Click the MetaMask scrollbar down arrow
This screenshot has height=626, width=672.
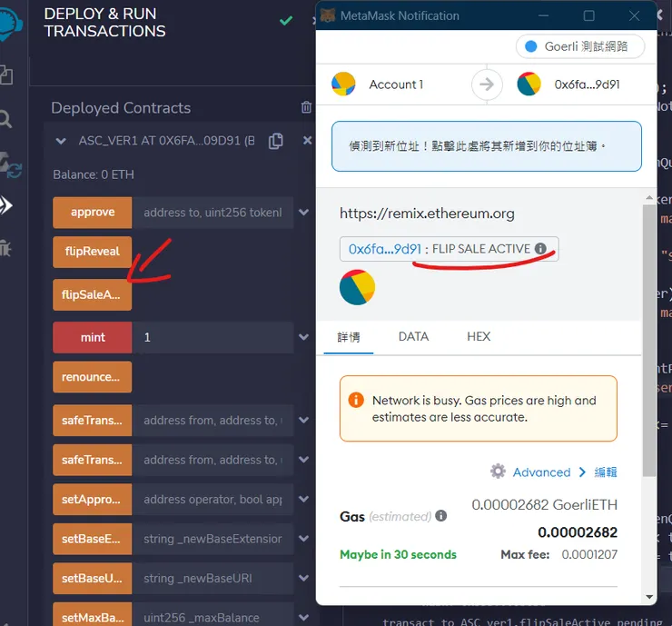point(649,597)
